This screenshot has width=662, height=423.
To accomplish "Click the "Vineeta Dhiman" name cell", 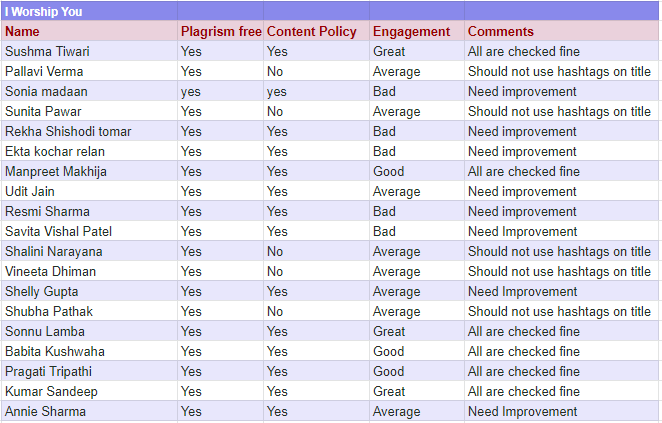I will point(51,271).
